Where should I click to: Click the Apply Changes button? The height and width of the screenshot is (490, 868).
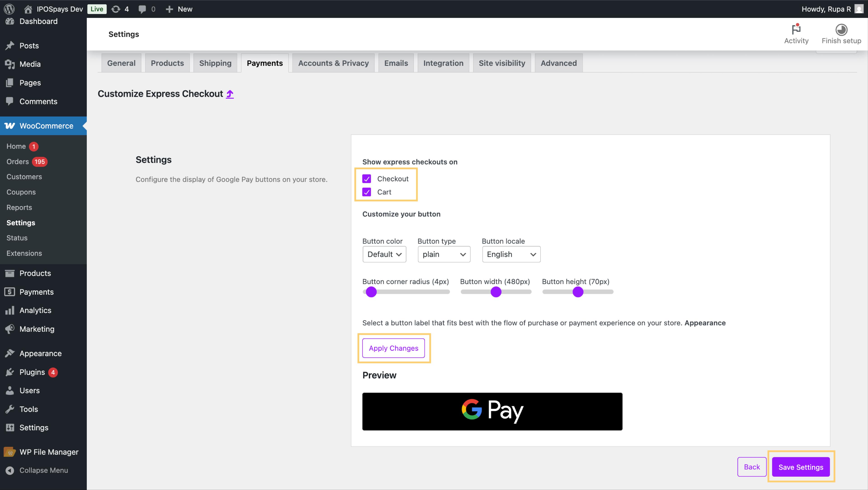point(394,348)
